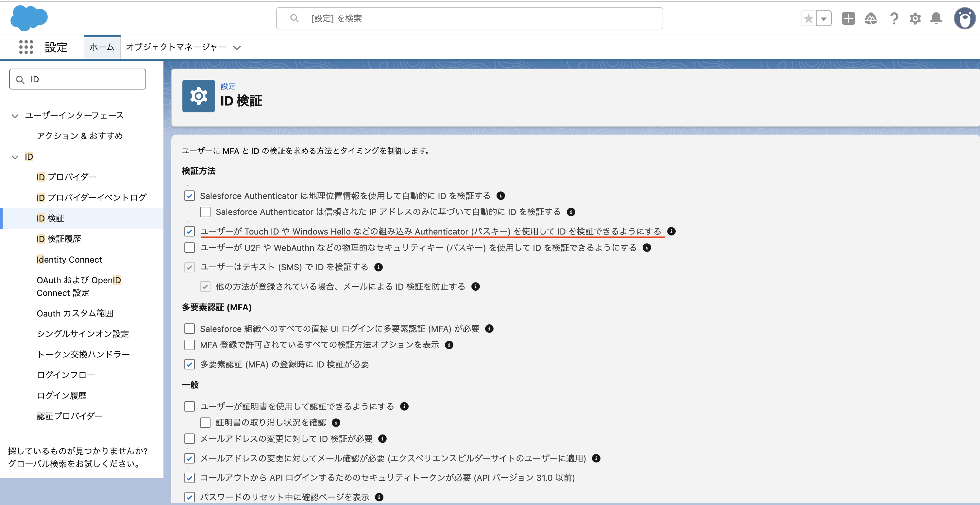
Task: Open the help question mark icon
Action: tap(894, 18)
